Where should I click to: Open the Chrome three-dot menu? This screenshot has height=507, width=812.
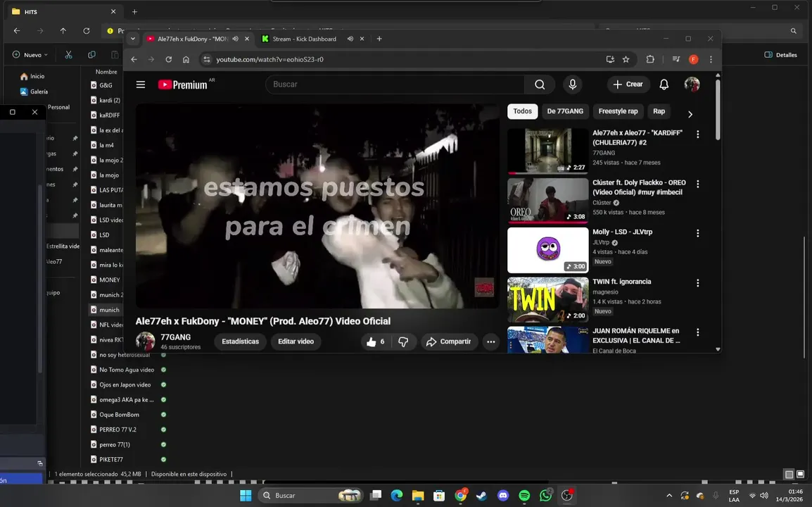point(711,60)
